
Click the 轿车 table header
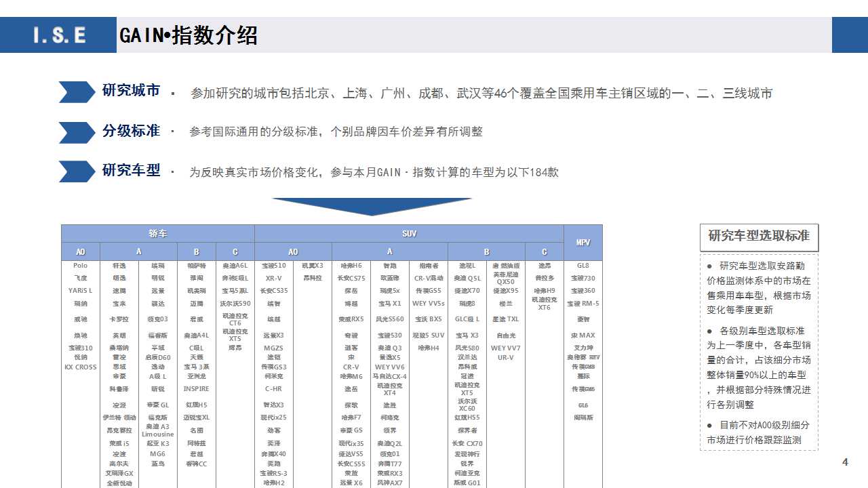pos(157,234)
